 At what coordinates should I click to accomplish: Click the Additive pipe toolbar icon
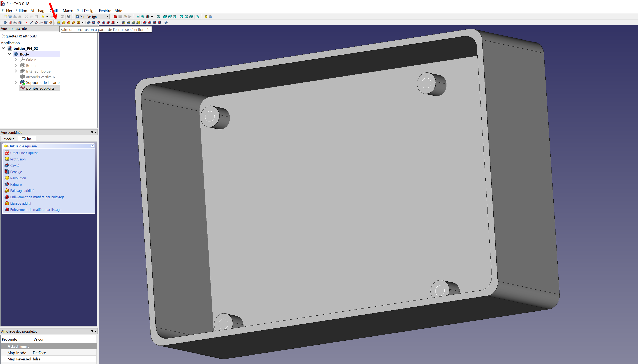pos(73,23)
